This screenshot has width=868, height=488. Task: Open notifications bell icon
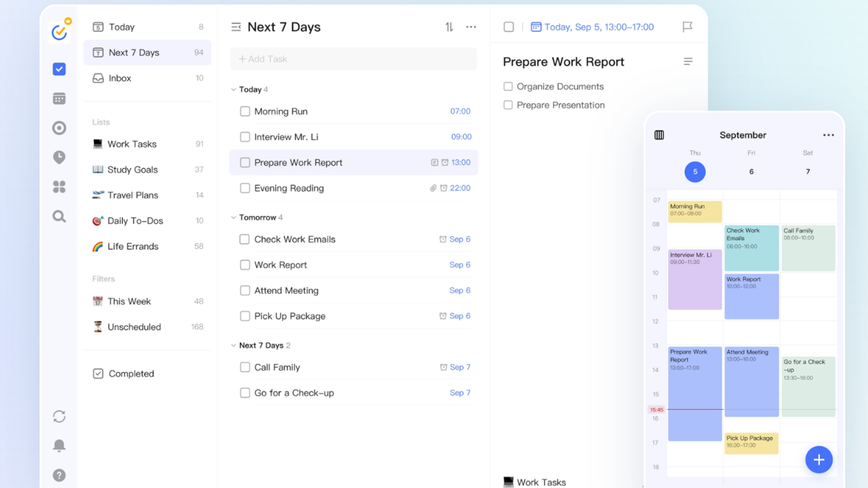[x=59, y=446]
